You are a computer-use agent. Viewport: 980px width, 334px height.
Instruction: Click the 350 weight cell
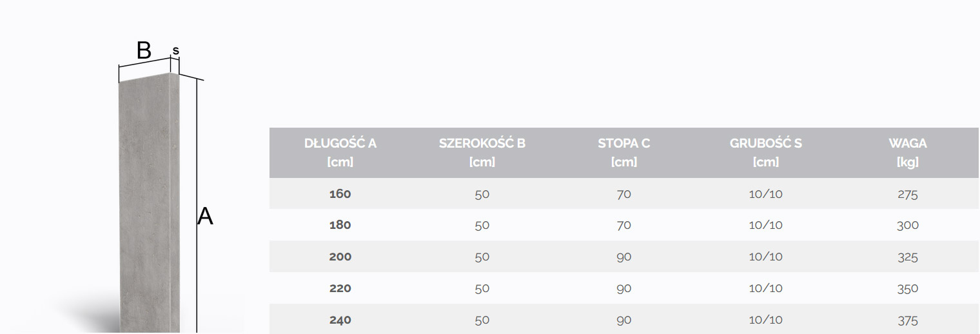(x=908, y=289)
